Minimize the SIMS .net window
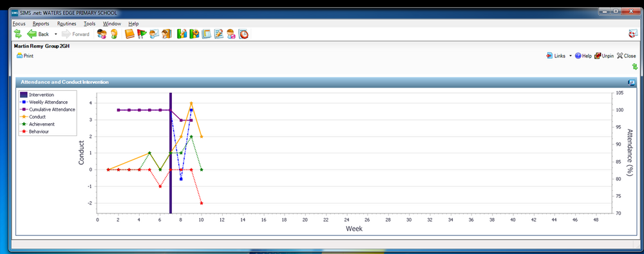Image resolution: width=644 pixels, height=254 pixels. (x=605, y=12)
